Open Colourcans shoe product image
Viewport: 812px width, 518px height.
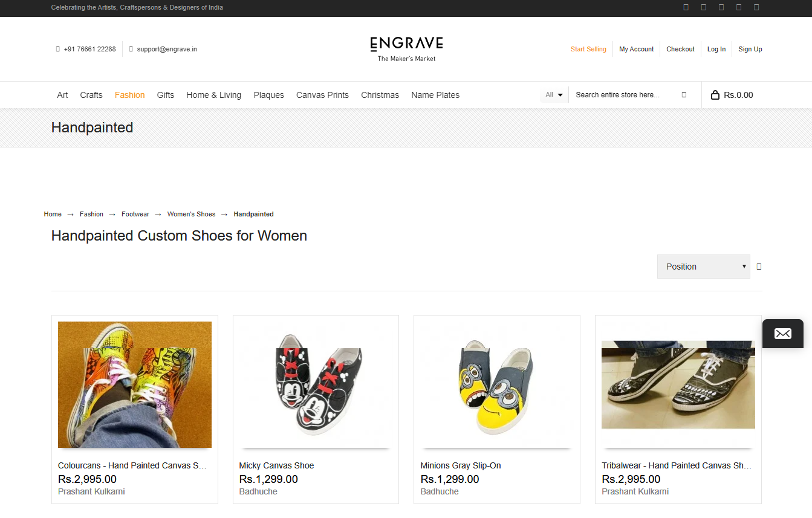135,385
